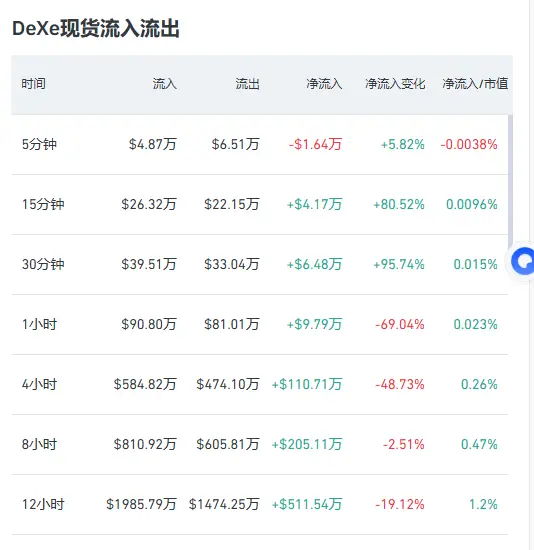This screenshot has height=550, width=534.
Task: Click change value +5.82%
Action: point(403,145)
